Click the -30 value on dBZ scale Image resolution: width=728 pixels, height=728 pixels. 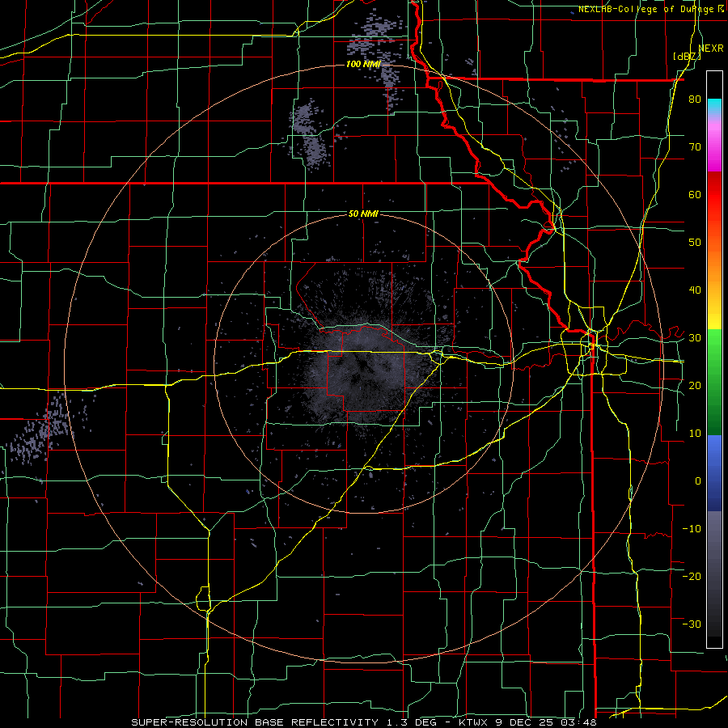tap(692, 624)
